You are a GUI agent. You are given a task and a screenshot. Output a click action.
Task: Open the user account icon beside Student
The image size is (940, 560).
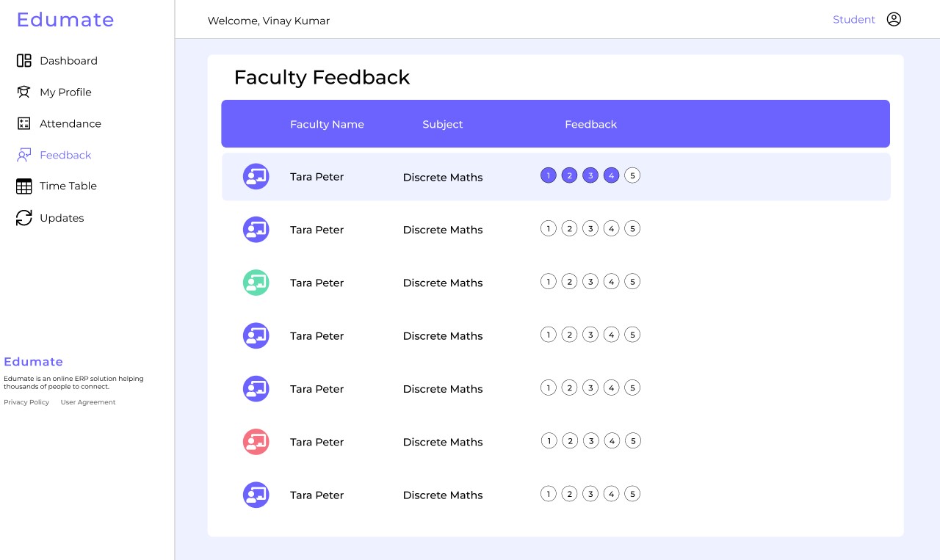pyautogui.click(x=894, y=20)
